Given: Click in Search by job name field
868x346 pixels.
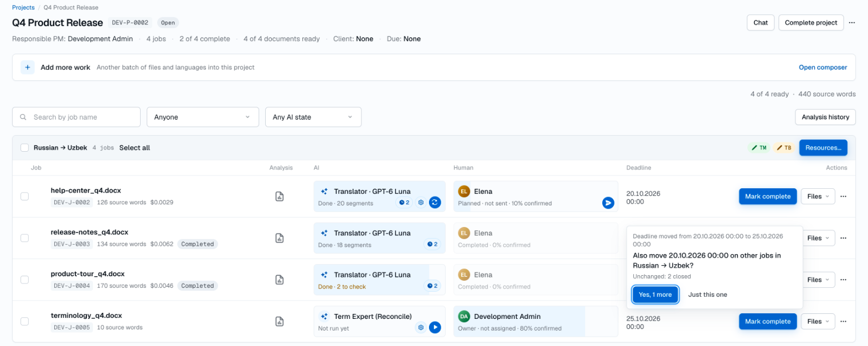Looking at the screenshot, I should pos(76,117).
